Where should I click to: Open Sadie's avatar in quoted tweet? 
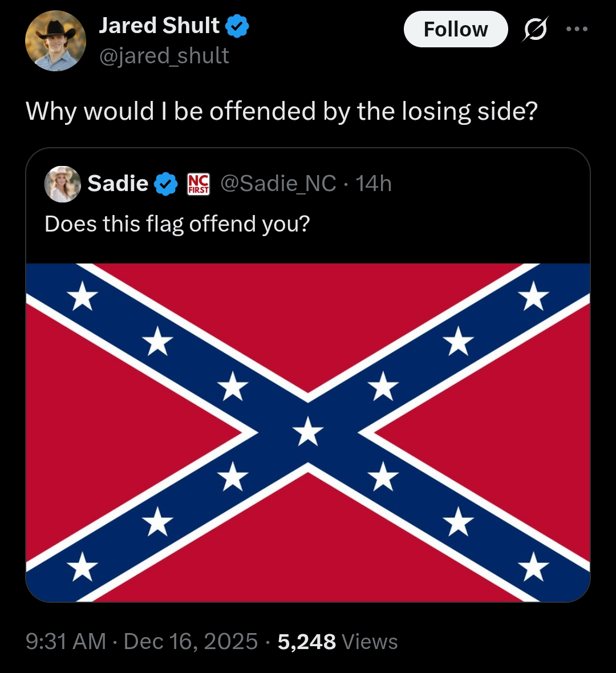tap(63, 184)
